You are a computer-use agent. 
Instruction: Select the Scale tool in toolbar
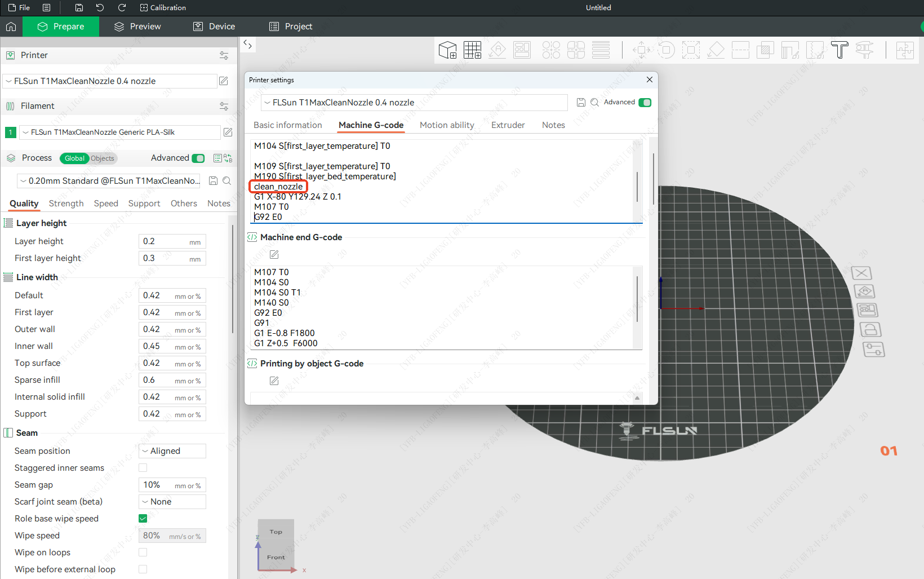click(x=691, y=50)
